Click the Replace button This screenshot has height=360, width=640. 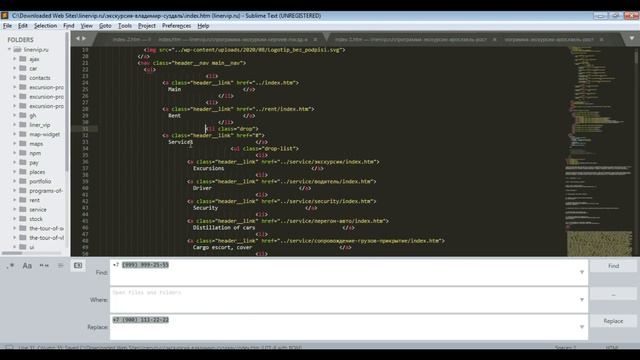[x=613, y=321]
